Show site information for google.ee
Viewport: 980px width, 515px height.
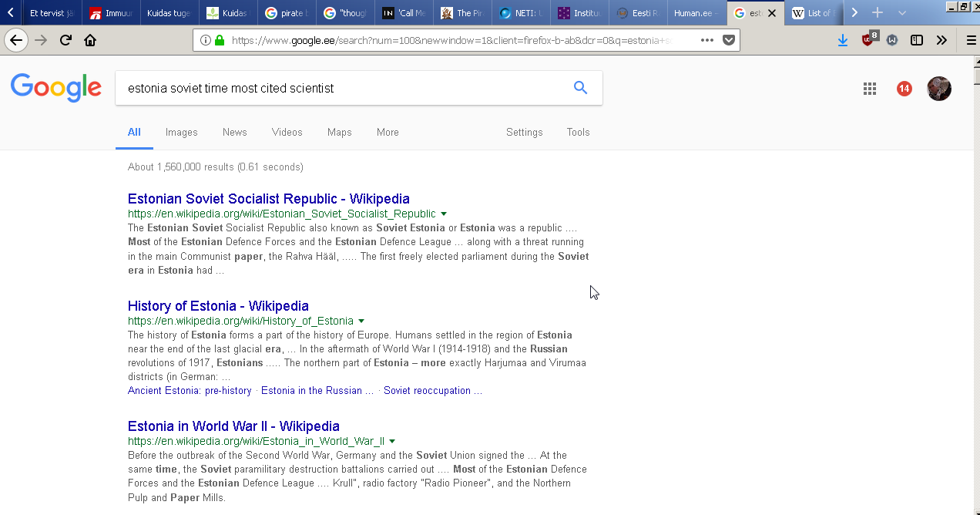[206, 40]
